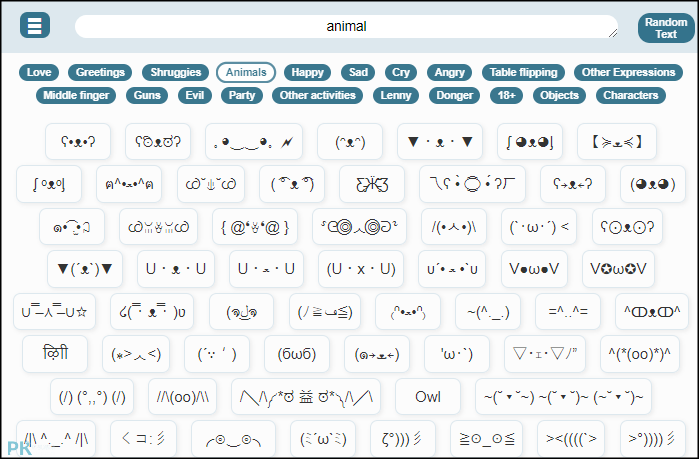Copy the { @❛ꈊ❛@ } face
Image resolution: width=699 pixels, height=459 pixels.
point(255,227)
